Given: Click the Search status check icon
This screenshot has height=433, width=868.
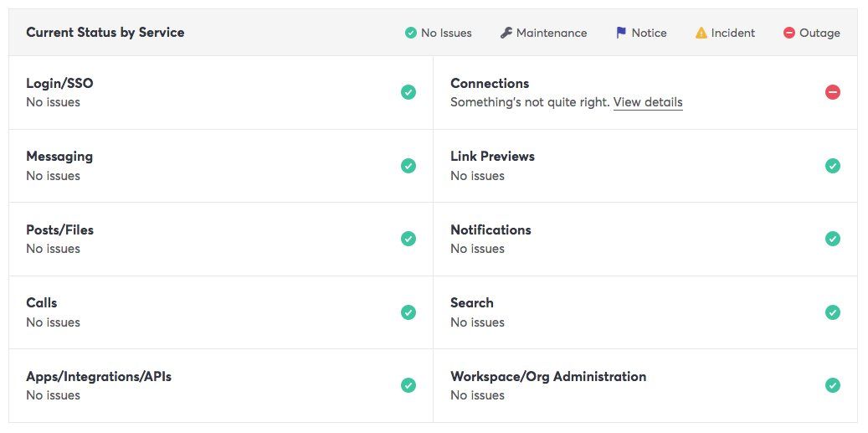Looking at the screenshot, I should [832, 312].
